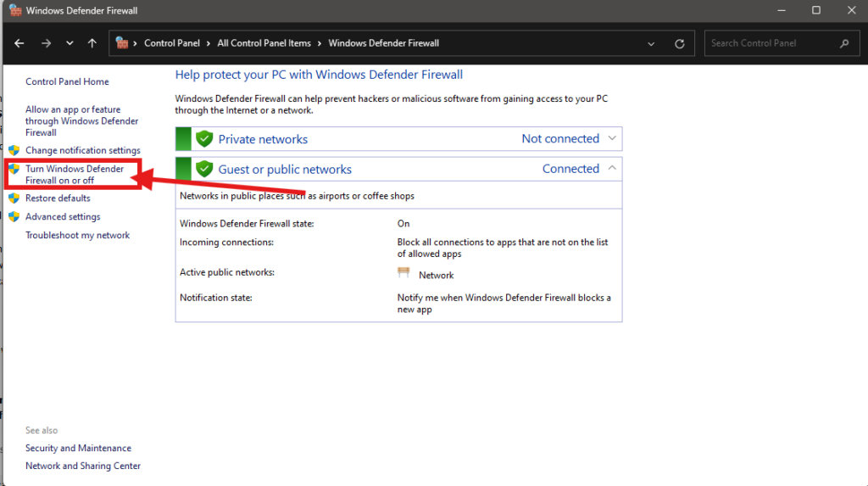Click the shield icon beside Advanced settings

coord(14,216)
